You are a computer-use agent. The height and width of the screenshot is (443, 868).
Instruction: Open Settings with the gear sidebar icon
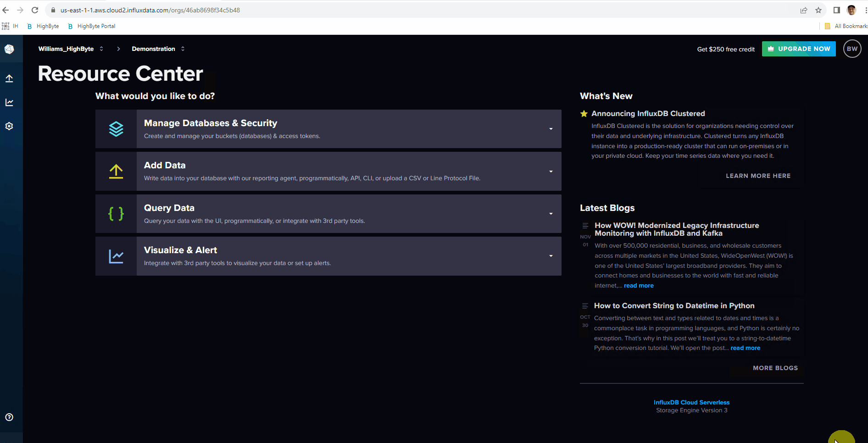click(9, 126)
